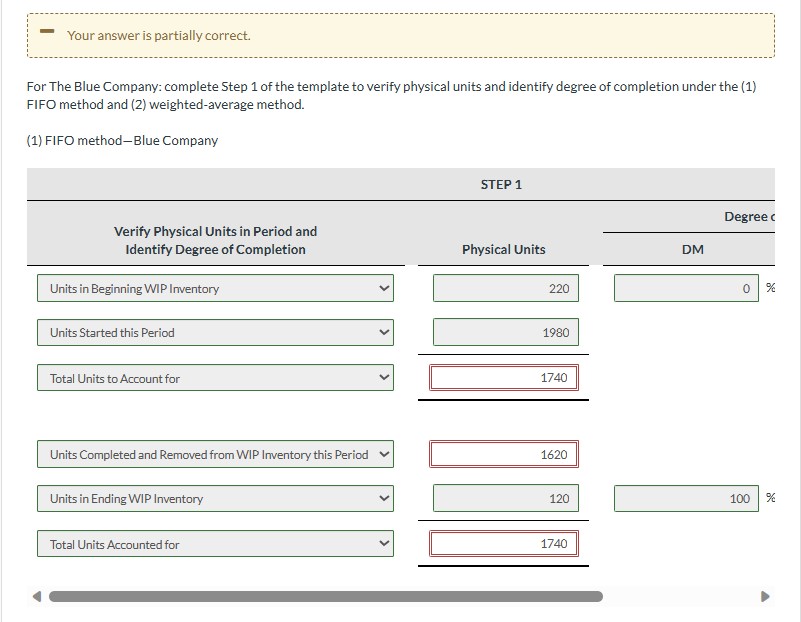Click the STEP 1 column header
Viewport: 801px width, 622px height.
click(x=503, y=184)
